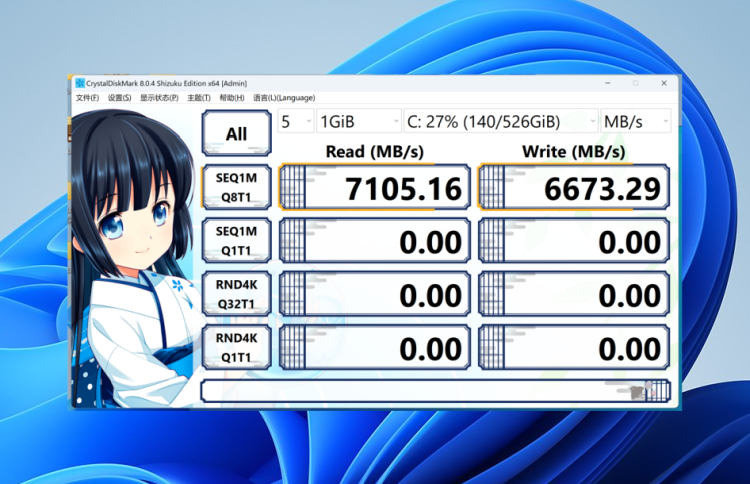Expand the drive dropdown showing C: 27%
Screen dimensions: 750x484
pyautogui.click(x=501, y=121)
